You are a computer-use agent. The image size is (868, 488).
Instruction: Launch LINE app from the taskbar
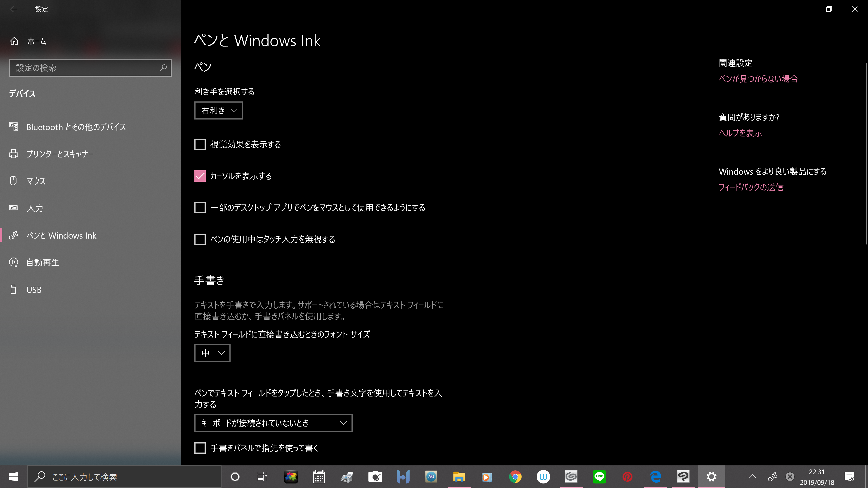point(599,476)
